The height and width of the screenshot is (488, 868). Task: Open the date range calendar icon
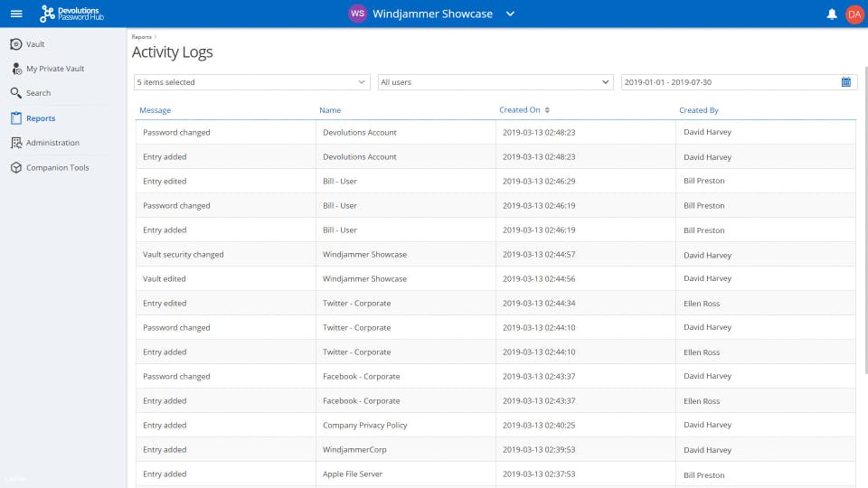click(846, 82)
